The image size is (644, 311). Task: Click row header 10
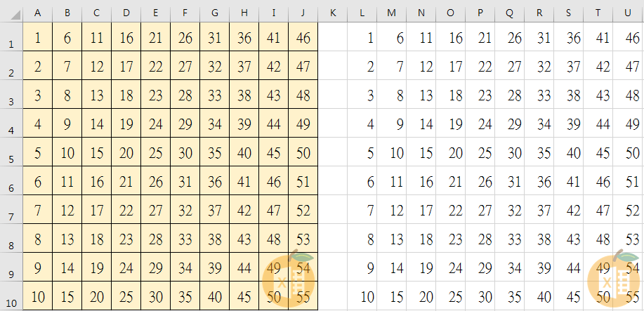(11, 302)
